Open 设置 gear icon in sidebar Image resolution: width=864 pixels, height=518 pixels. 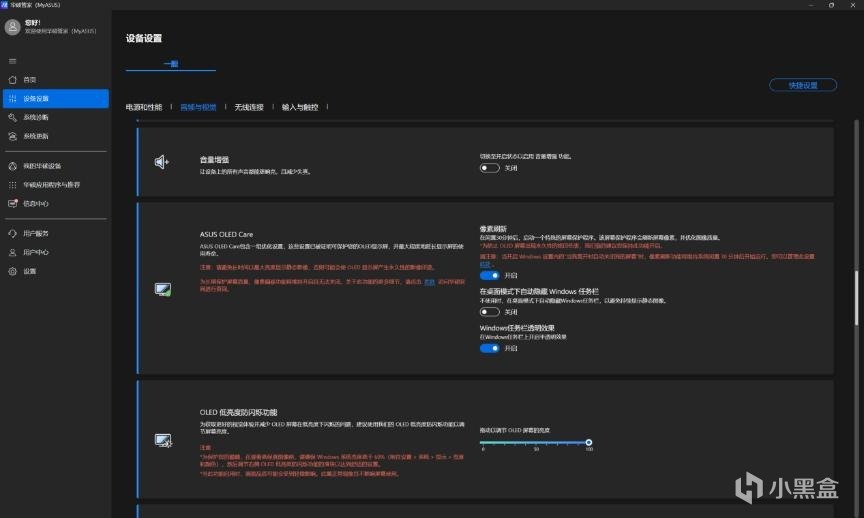pyautogui.click(x=13, y=271)
